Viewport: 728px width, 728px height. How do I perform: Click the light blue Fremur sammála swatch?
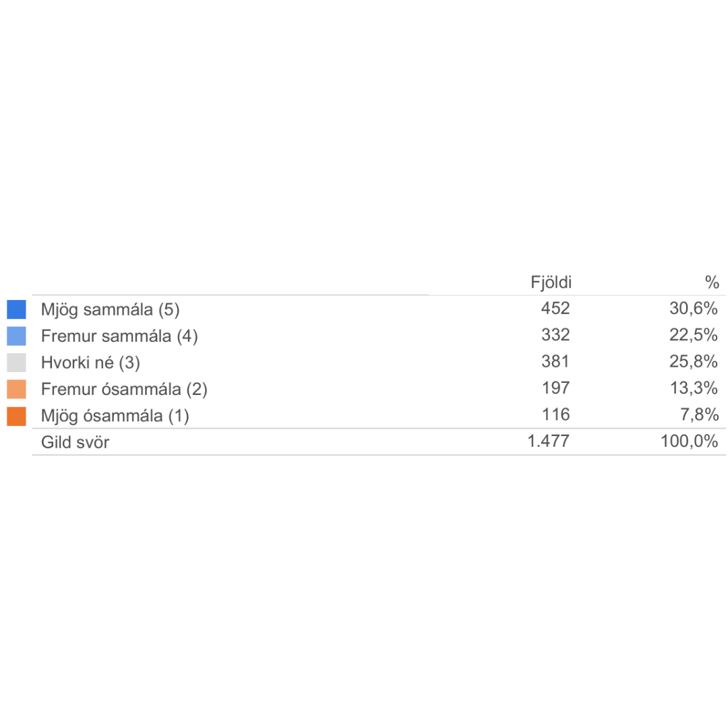coord(16,336)
